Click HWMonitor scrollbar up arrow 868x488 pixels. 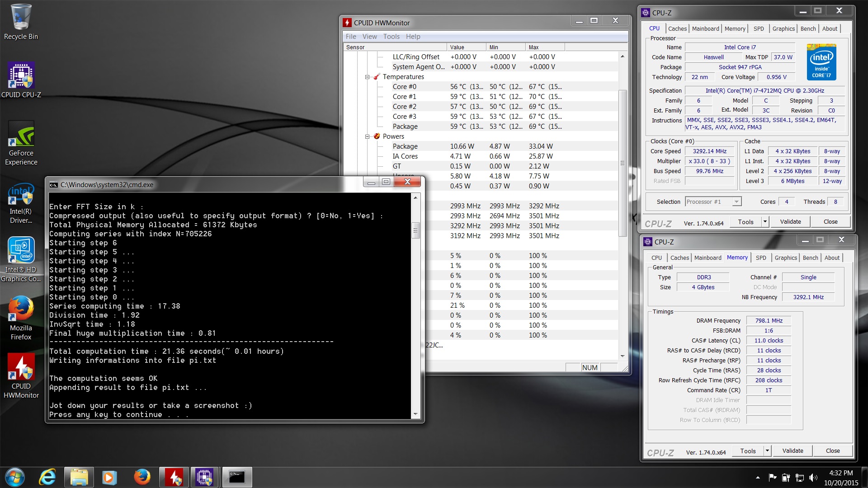pos(623,56)
